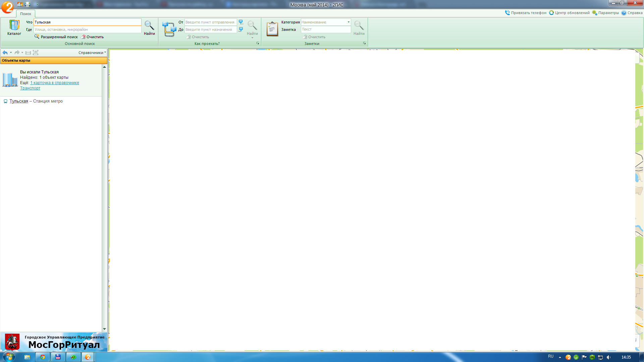Open back history dropdown arrow
This screenshot has width=644, height=362.
click(11, 53)
